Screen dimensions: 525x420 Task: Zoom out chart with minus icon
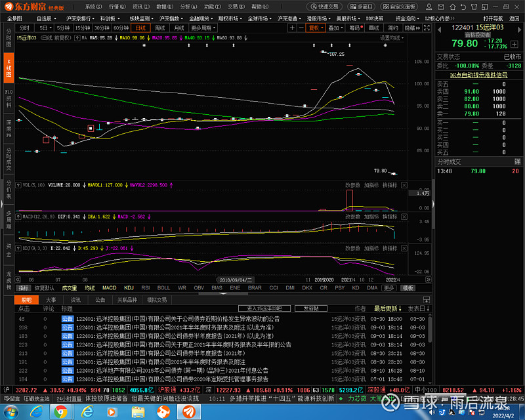[x=301, y=28]
